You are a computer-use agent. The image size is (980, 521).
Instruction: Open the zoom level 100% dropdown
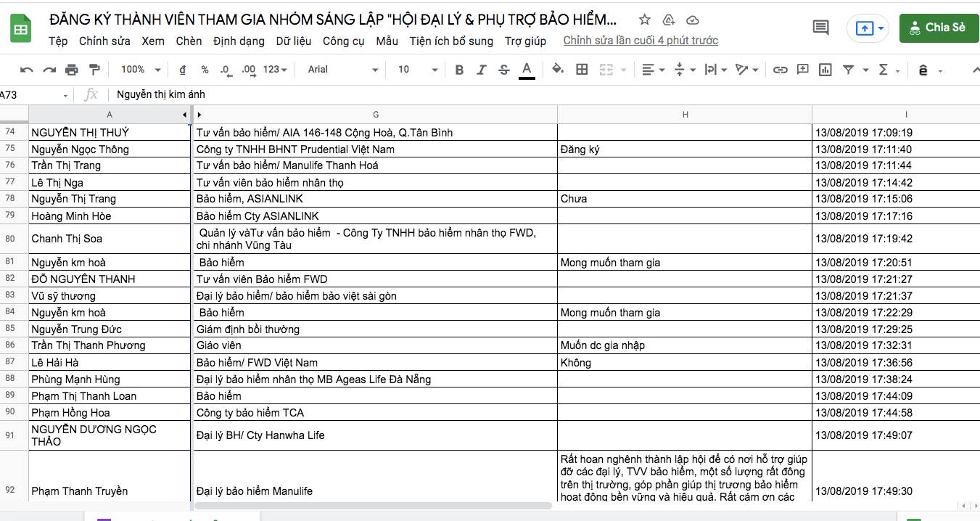point(141,70)
